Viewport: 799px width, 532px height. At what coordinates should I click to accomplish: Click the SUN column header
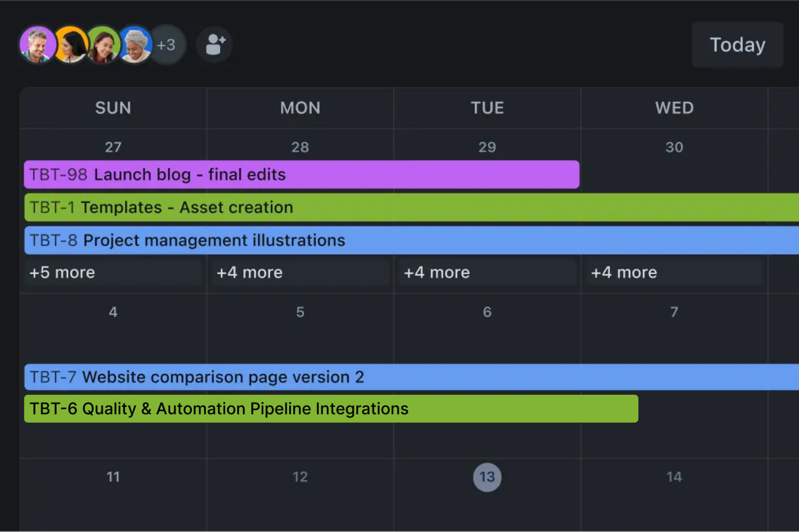click(112, 108)
